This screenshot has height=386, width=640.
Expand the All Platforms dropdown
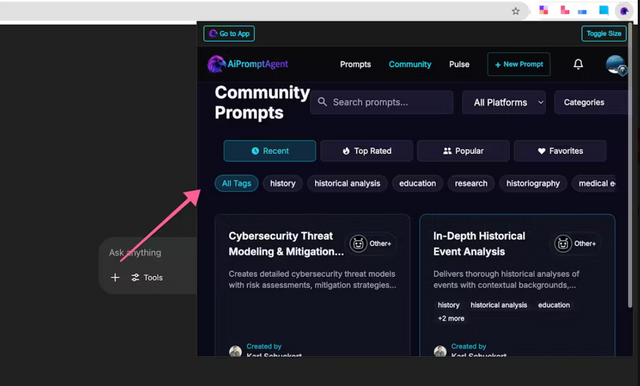pyautogui.click(x=504, y=102)
